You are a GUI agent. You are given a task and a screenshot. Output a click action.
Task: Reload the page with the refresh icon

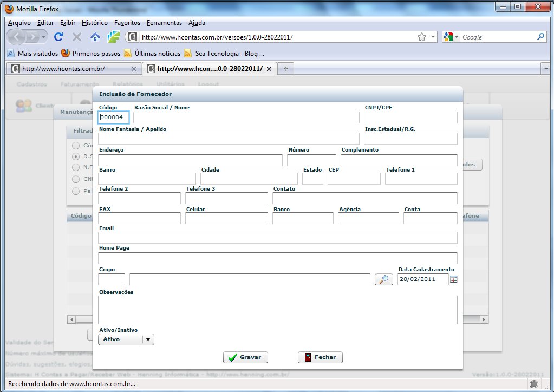pyautogui.click(x=58, y=37)
